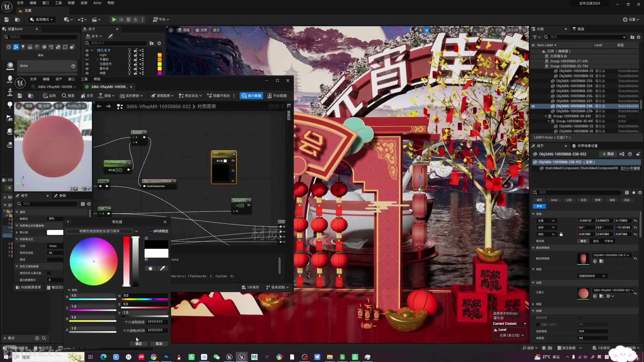644x362 pixels.
Task: Toggle sRGB preview checkbox
Action: coord(151,231)
